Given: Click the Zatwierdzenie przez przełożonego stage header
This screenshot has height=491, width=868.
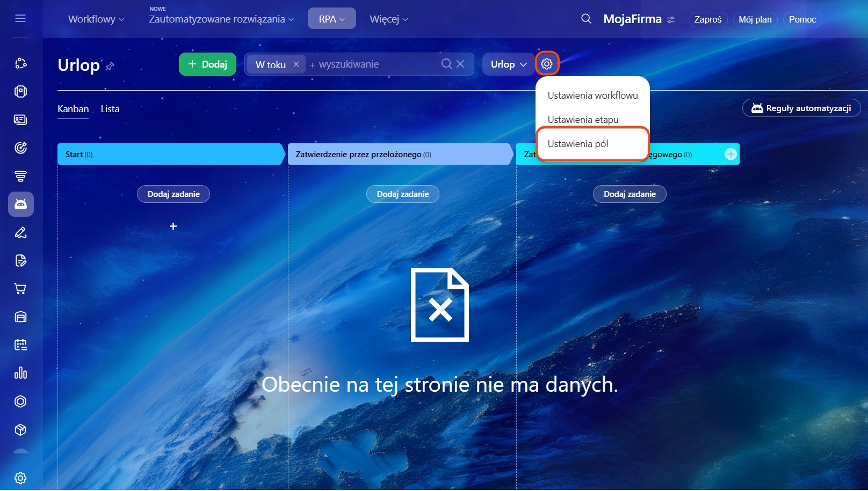Looking at the screenshot, I should [x=400, y=155].
